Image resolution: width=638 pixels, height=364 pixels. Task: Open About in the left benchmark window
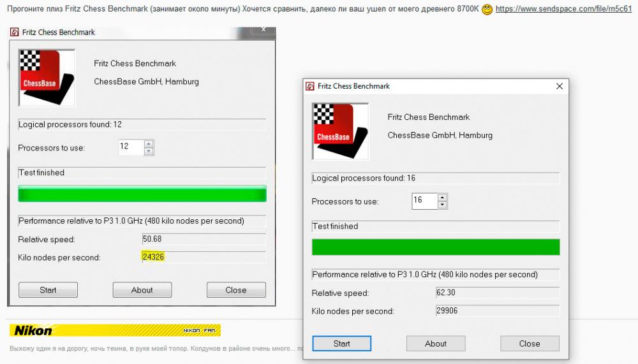point(142,290)
